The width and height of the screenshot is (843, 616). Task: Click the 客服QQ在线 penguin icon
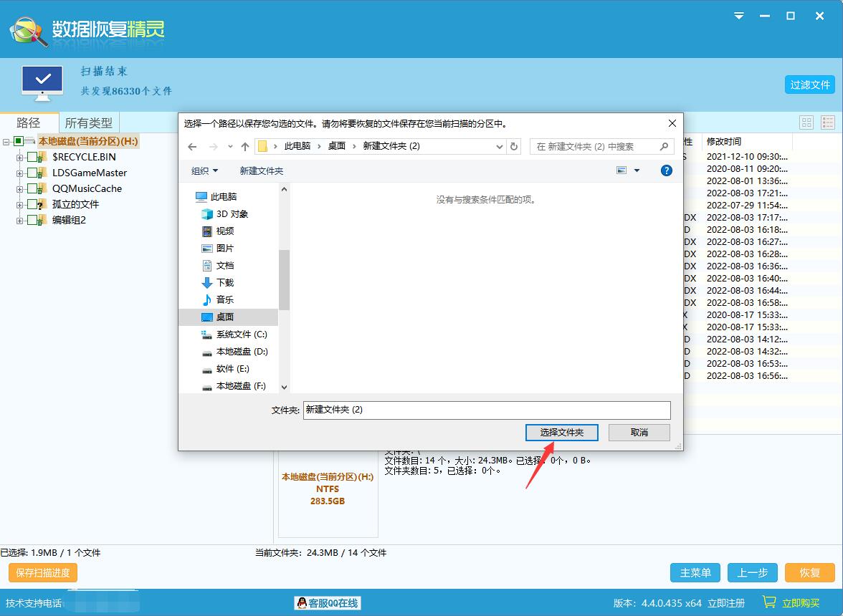[x=303, y=603]
